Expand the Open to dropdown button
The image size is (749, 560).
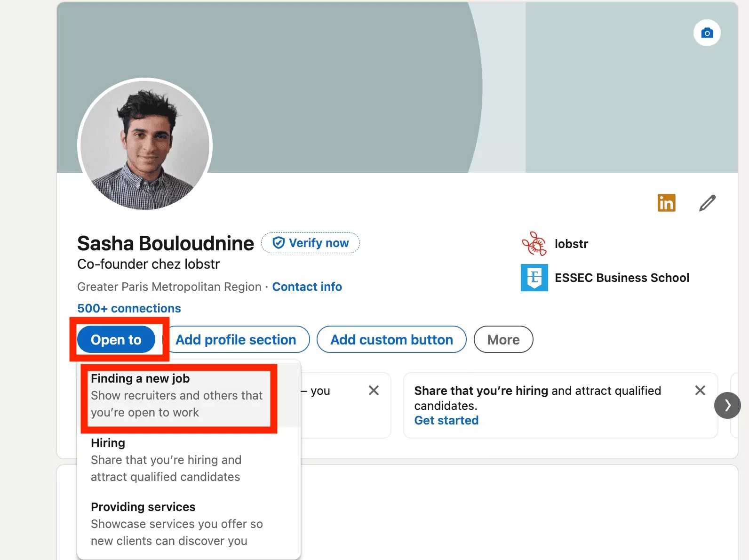point(116,339)
